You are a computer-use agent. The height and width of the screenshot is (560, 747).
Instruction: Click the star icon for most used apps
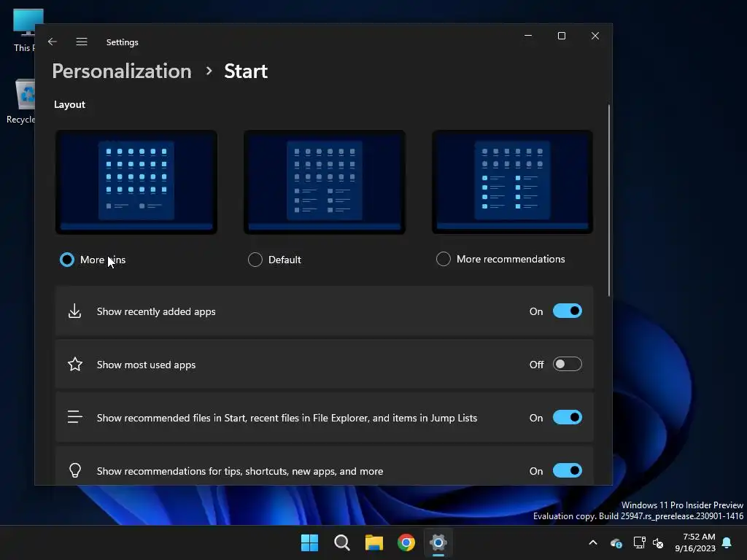tap(75, 365)
